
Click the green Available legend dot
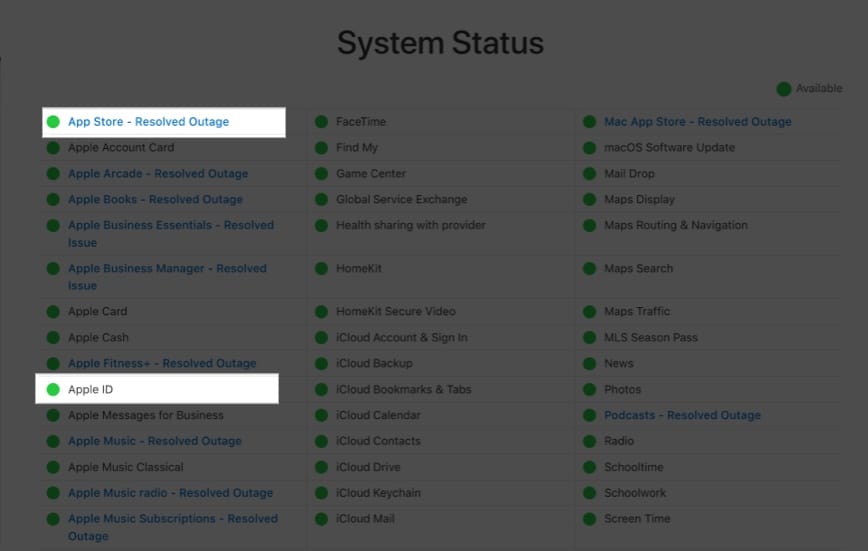tap(784, 89)
